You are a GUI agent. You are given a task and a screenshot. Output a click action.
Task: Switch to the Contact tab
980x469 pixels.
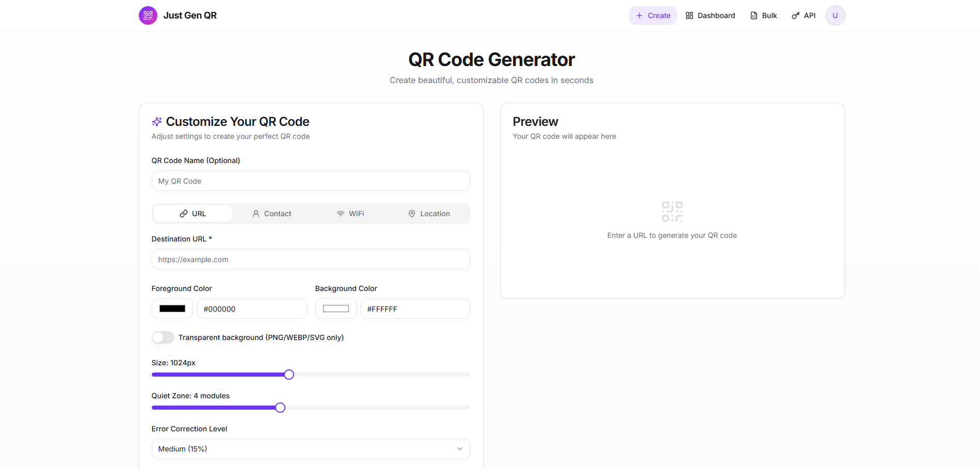pos(272,213)
